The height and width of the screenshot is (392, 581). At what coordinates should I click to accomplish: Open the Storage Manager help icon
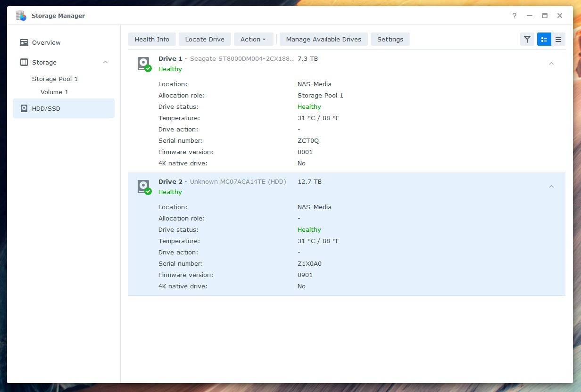pyautogui.click(x=514, y=16)
